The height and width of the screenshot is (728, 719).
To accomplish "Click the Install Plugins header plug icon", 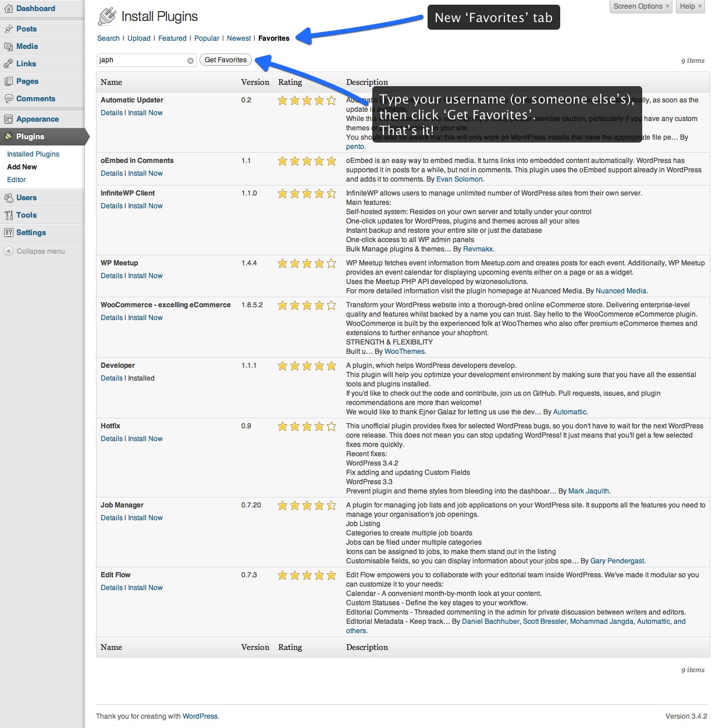I will pos(107,16).
